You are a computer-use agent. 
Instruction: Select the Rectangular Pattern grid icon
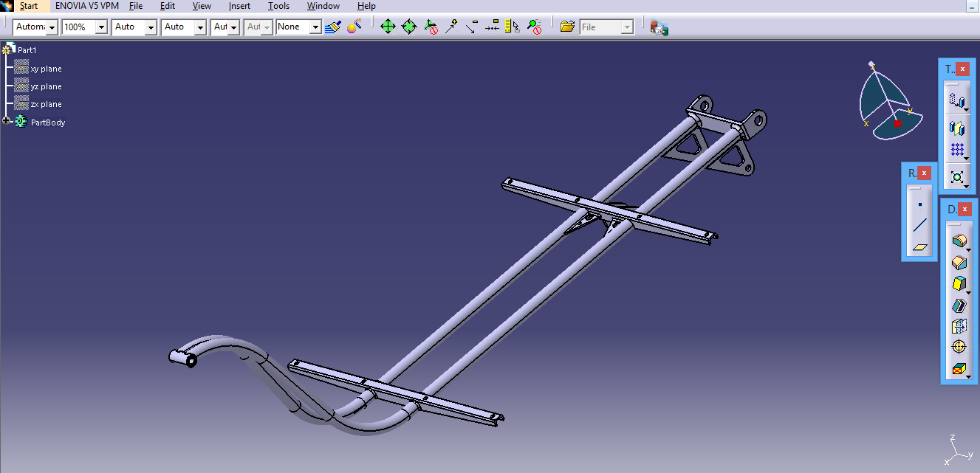957,150
